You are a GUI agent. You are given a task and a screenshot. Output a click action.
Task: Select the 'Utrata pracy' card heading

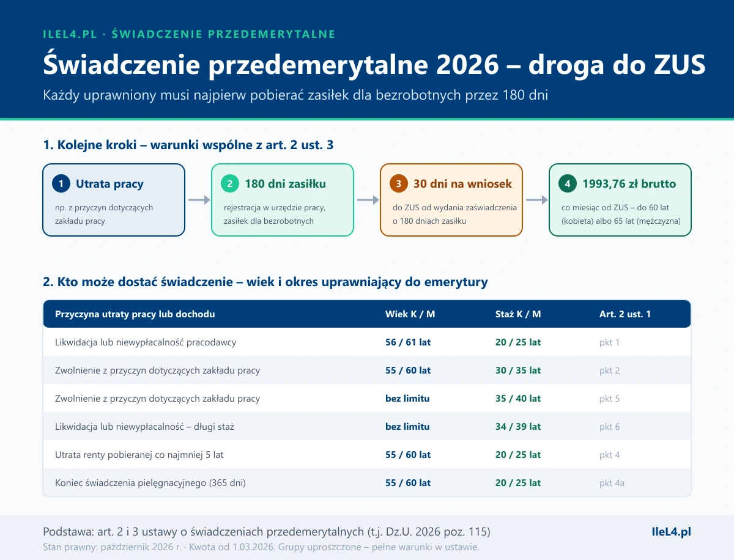109,183
